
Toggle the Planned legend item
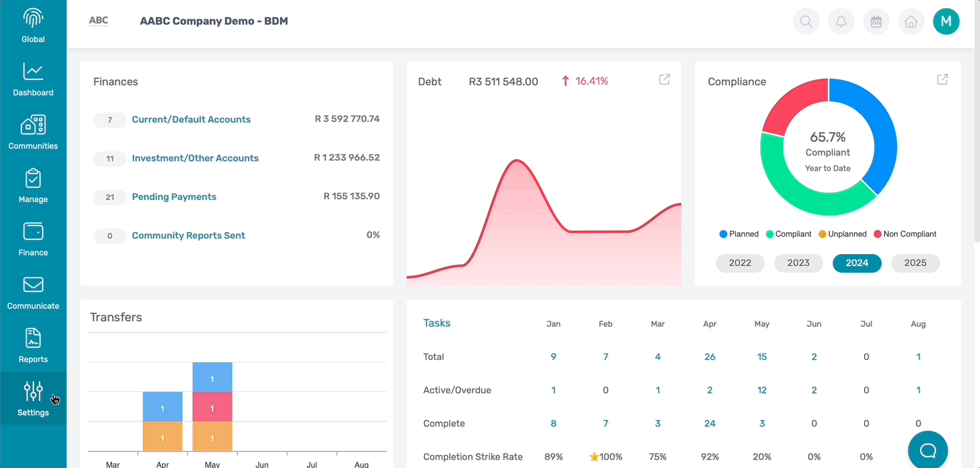(x=739, y=234)
